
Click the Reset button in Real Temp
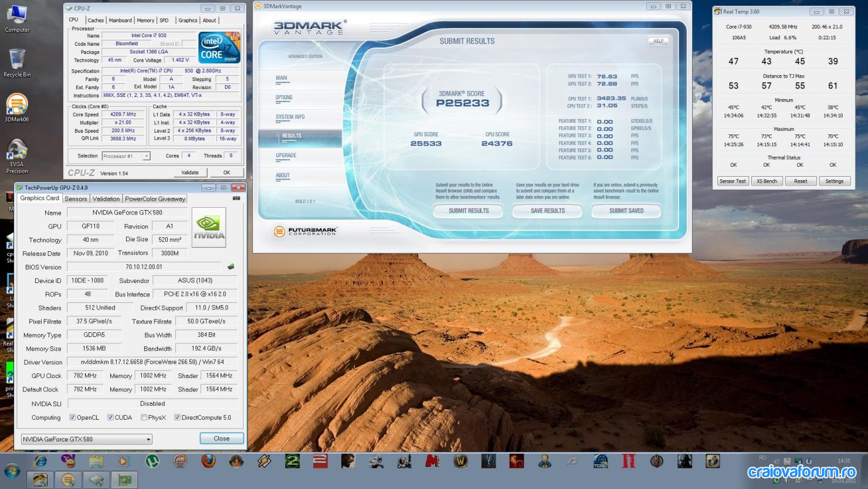tap(801, 181)
